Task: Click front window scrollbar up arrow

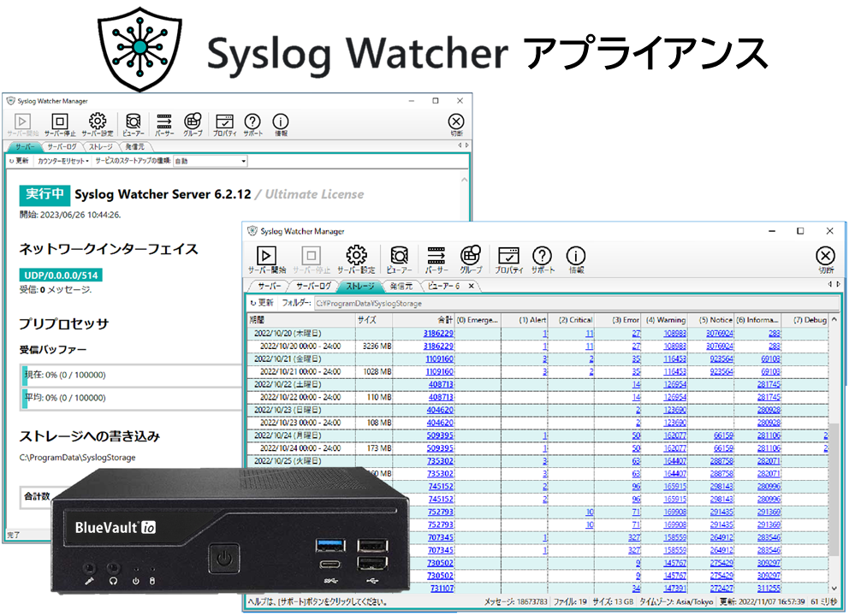Action: pyautogui.click(x=834, y=320)
